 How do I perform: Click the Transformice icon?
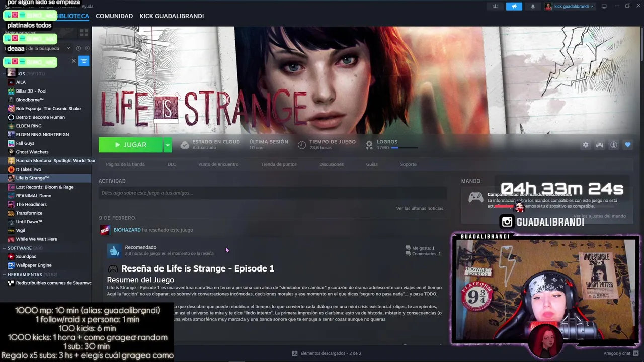click(11, 213)
